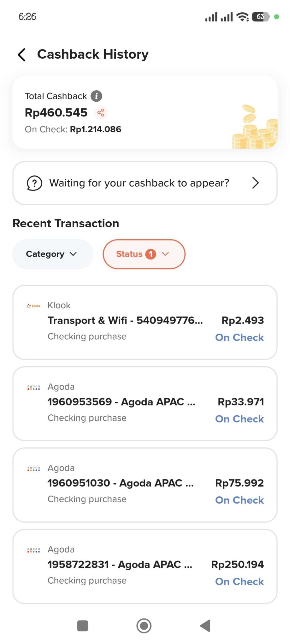Tap the gold coins illustration
The width and height of the screenshot is (290, 644).
(255, 128)
